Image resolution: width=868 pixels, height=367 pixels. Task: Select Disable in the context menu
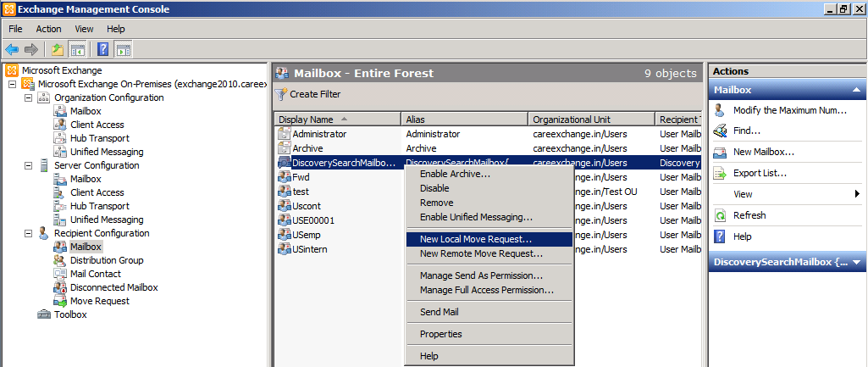[x=489, y=188]
